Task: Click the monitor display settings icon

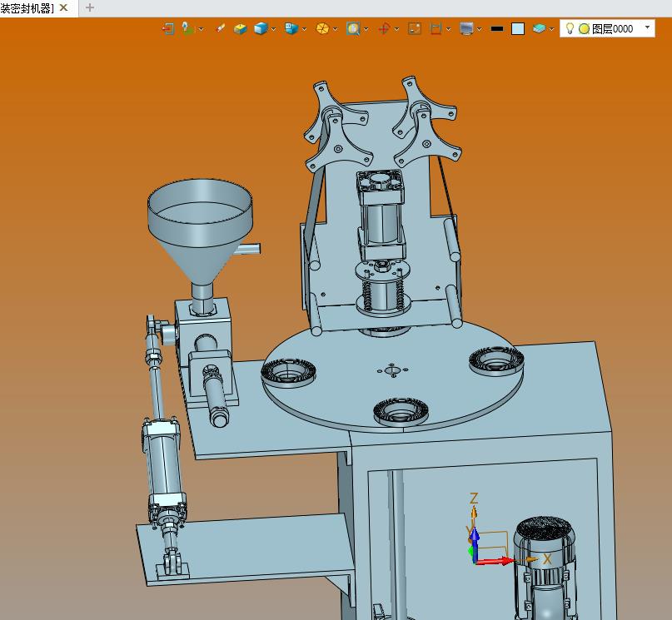Action: point(466,28)
